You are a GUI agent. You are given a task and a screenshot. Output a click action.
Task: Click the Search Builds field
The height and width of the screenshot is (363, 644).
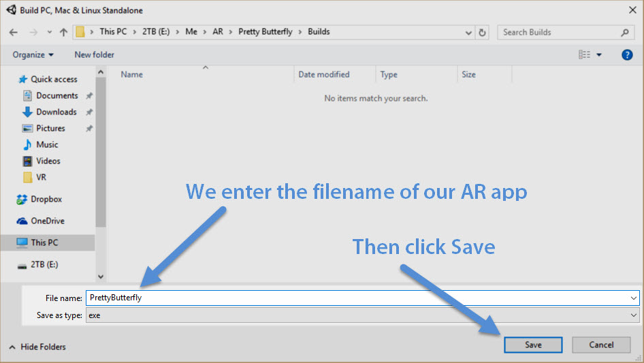pyautogui.click(x=566, y=32)
